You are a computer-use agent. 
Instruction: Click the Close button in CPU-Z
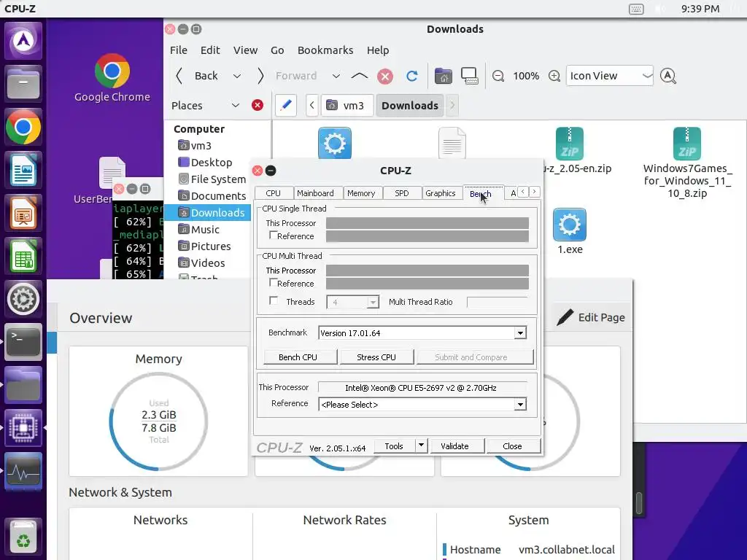512,446
